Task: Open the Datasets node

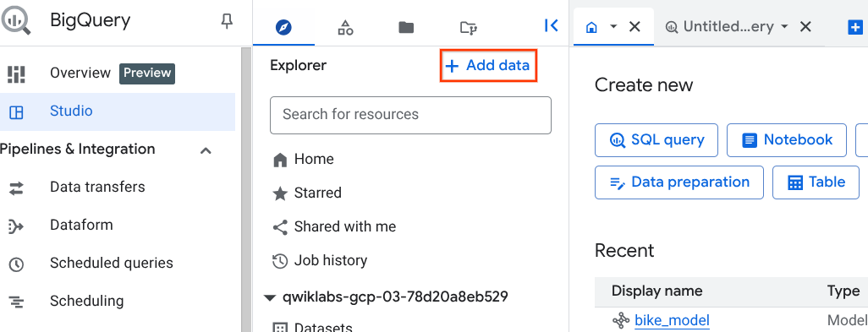Action: 323,328
